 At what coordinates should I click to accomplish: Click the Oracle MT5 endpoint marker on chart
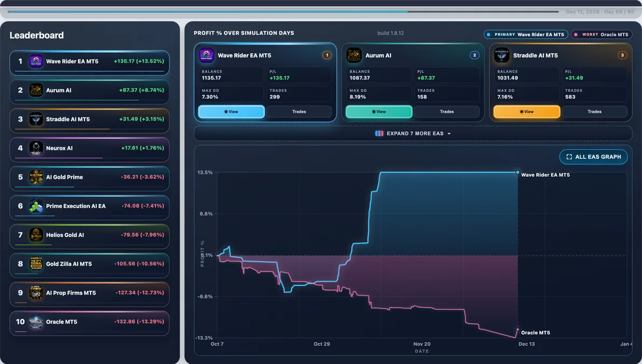(518, 330)
